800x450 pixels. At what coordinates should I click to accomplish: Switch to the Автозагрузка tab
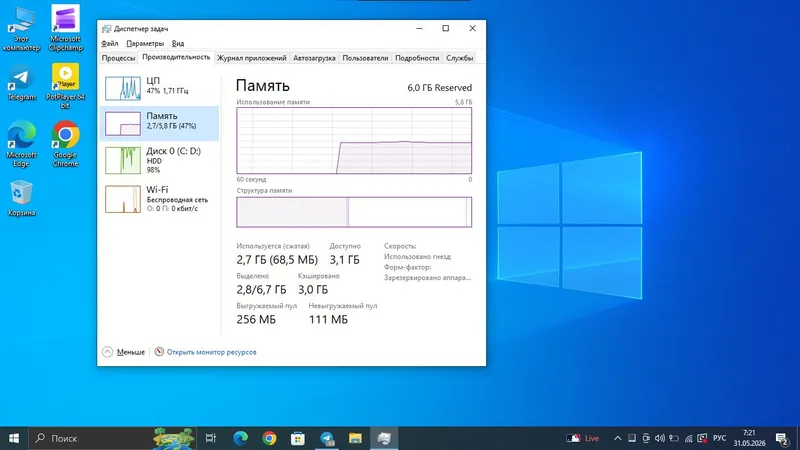pyautogui.click(x=314, y=58)
